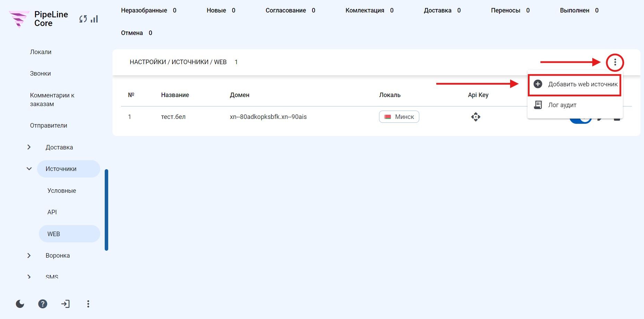Open the Отмена orders status
644x319 pixels.
click(137, 33)
